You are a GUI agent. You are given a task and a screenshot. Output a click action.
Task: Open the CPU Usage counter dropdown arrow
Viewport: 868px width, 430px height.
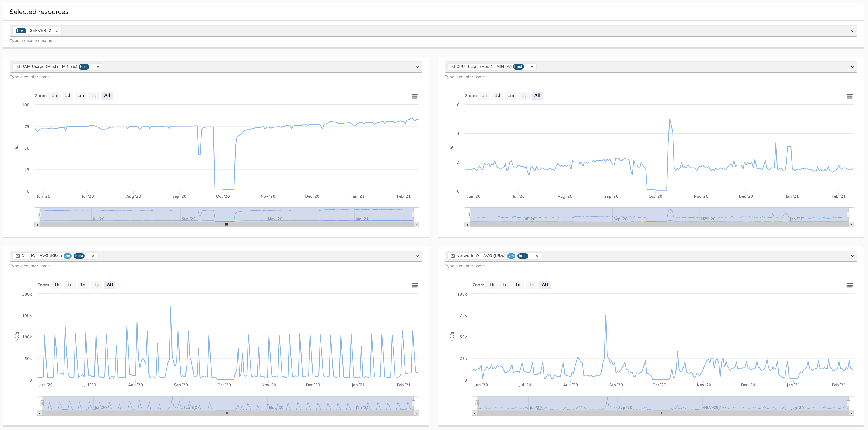point(852,67)
